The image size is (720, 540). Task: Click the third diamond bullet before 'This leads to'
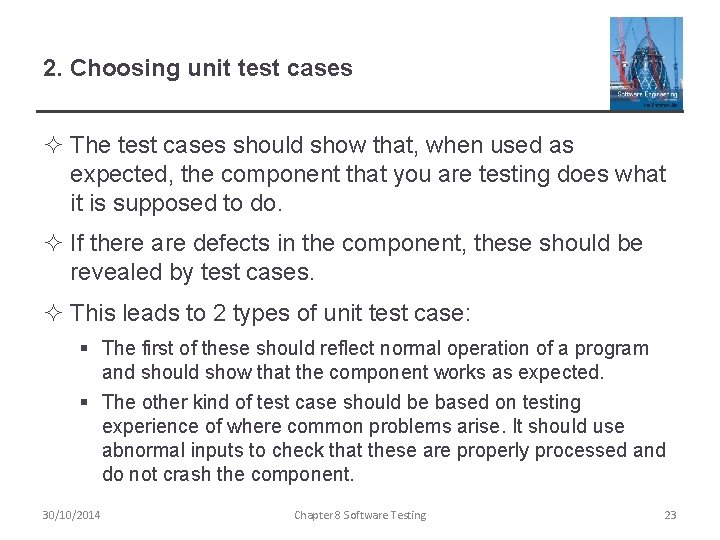point(54,313)
